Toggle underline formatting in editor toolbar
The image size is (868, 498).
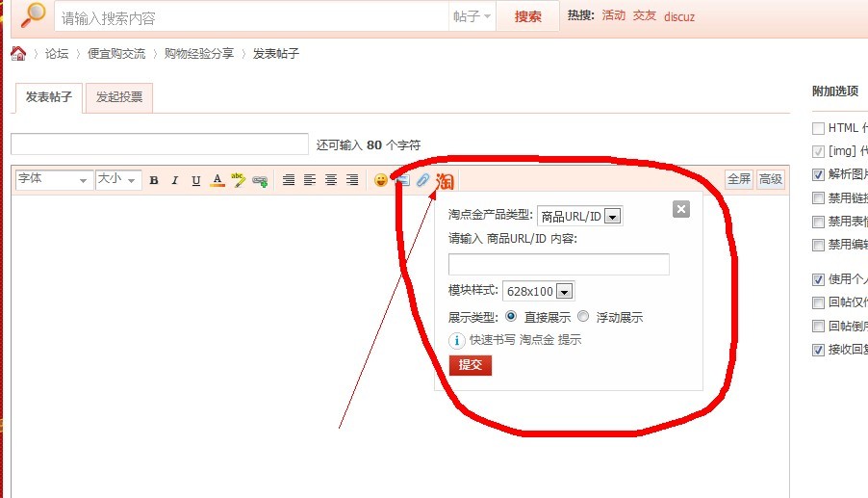[x=196, y=180]
